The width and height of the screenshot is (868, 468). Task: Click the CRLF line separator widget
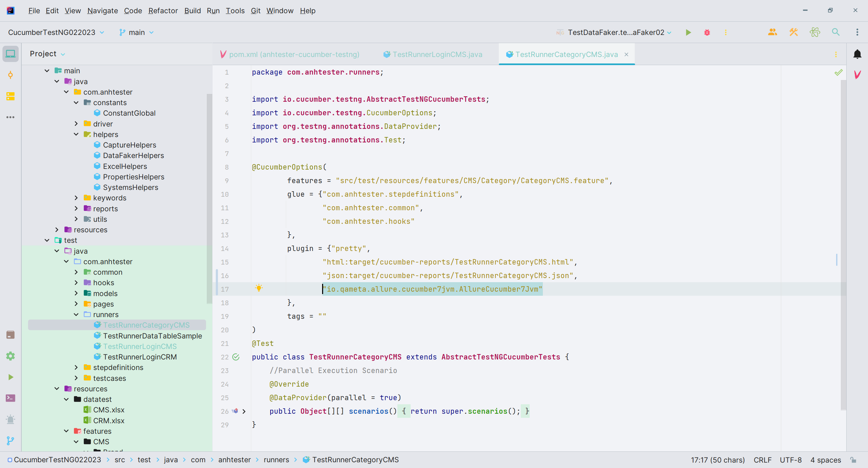(763, 460)
